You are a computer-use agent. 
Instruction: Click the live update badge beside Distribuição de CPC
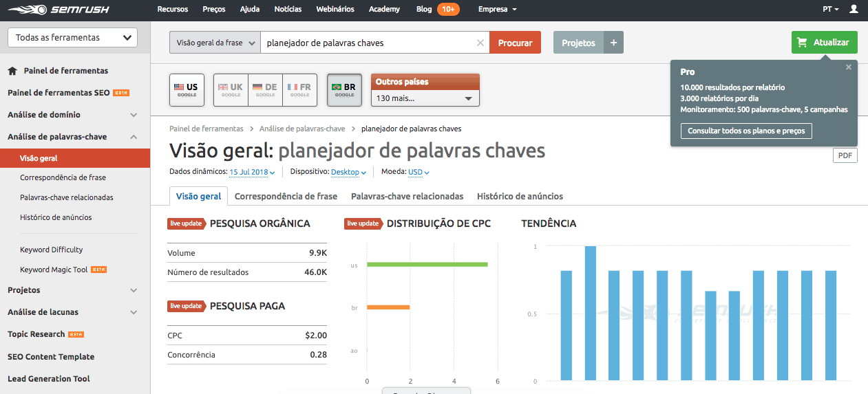pos(363,223)
